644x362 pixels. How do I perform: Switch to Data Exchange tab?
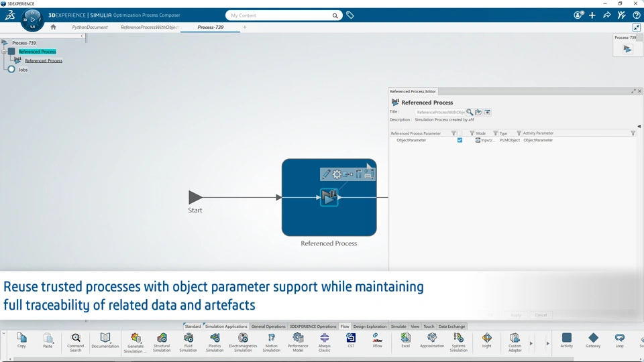click(451, 326)
